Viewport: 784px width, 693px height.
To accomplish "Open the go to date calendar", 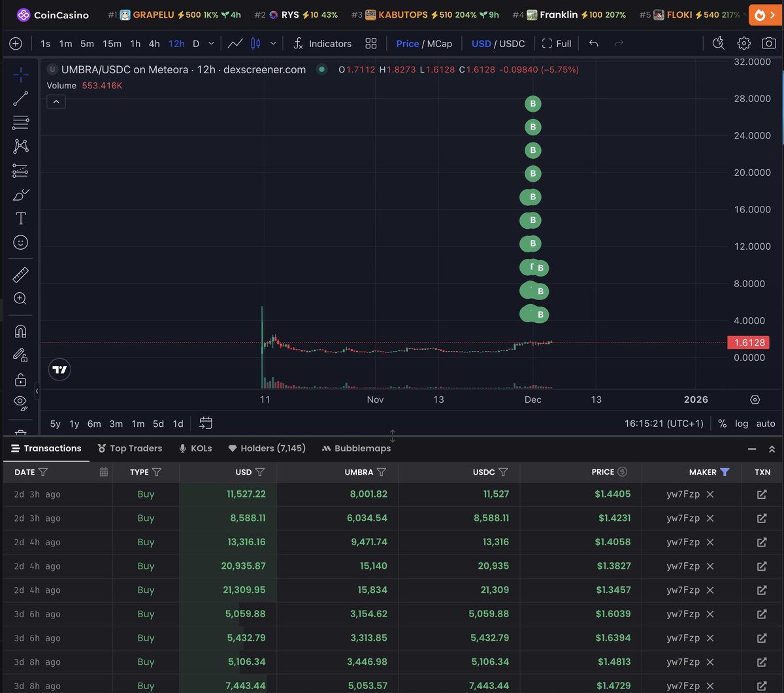I will (206, 423).
